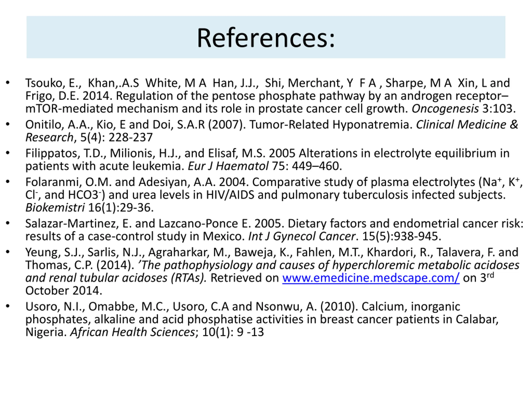
Task: Select the Salazar-Martinez reference entry
Action: point(275,230)
